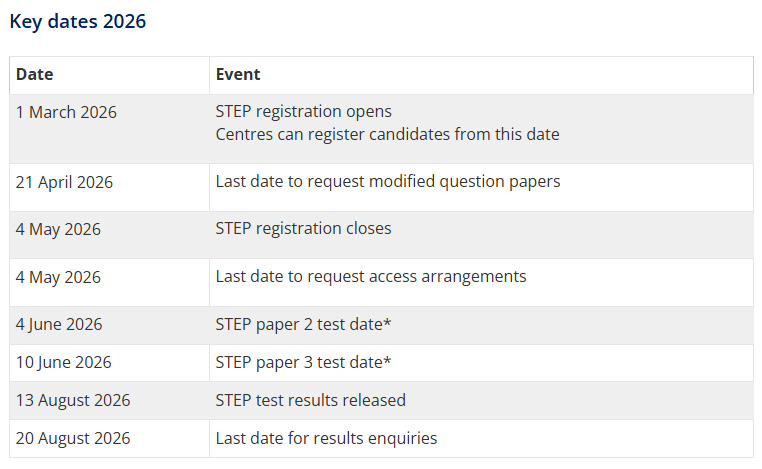
Task: Click the "STEP registration closes" event
Action: (x=304, y=229)
